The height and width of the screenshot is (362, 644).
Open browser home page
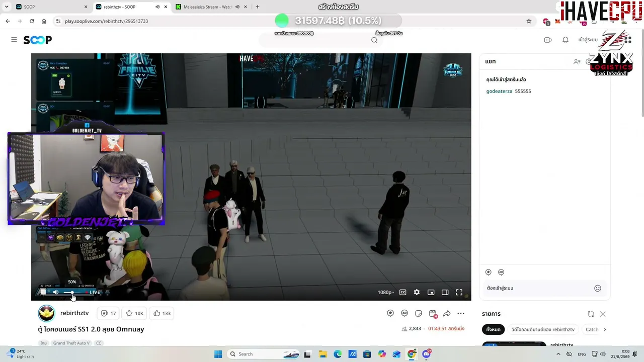(x=44, y=21)
